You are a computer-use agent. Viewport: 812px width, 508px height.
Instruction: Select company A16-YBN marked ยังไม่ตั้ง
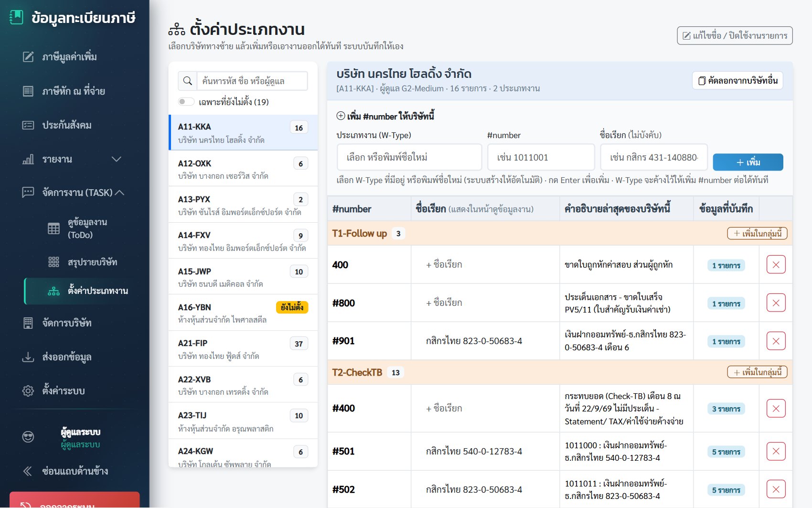243,313
